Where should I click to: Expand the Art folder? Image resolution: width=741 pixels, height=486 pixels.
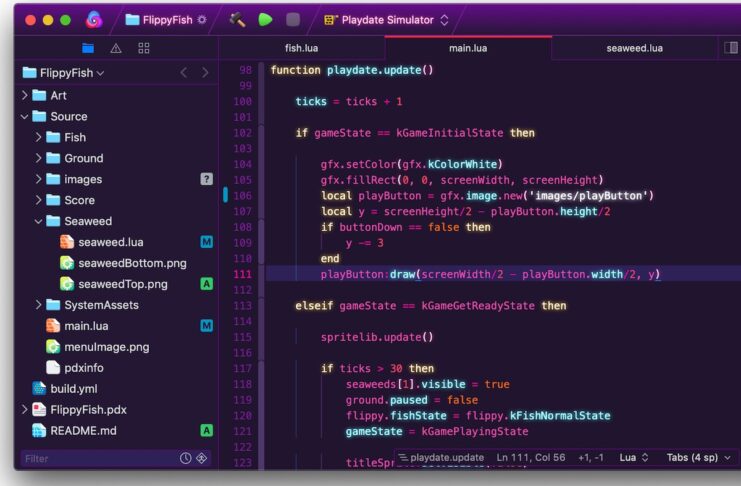click(x=25, y=95)
